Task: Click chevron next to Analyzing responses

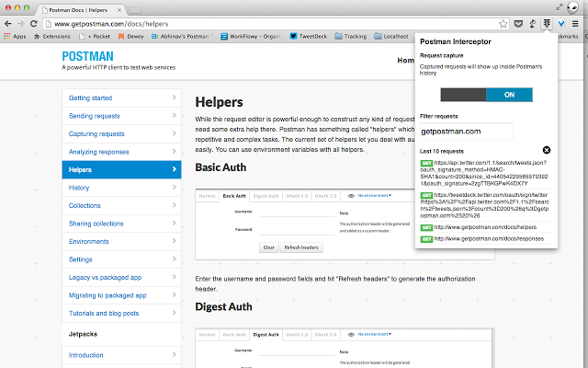Action: tap(174, 151)
